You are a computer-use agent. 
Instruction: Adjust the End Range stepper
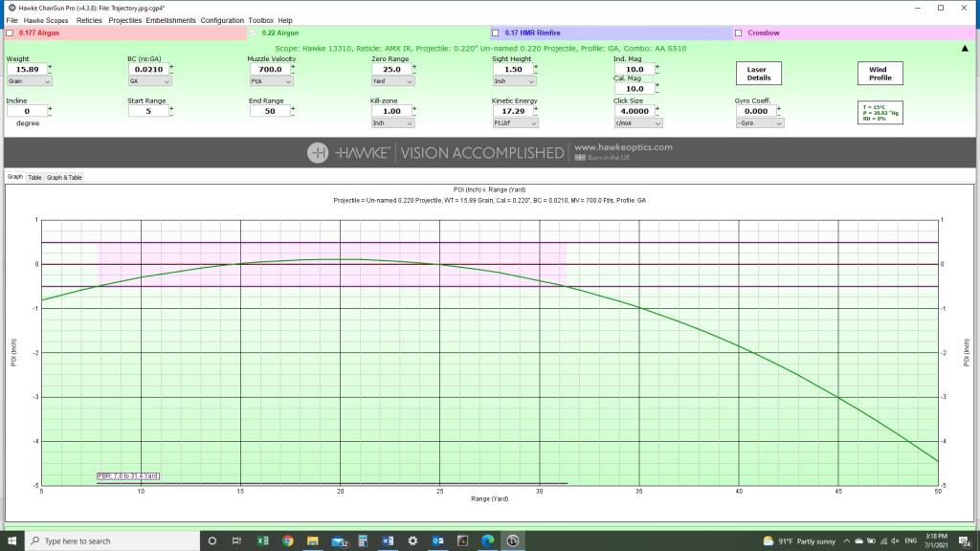[293, 111]
